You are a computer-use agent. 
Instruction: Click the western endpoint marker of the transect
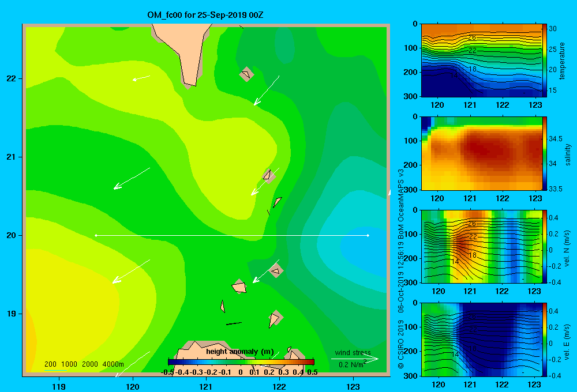96,235
